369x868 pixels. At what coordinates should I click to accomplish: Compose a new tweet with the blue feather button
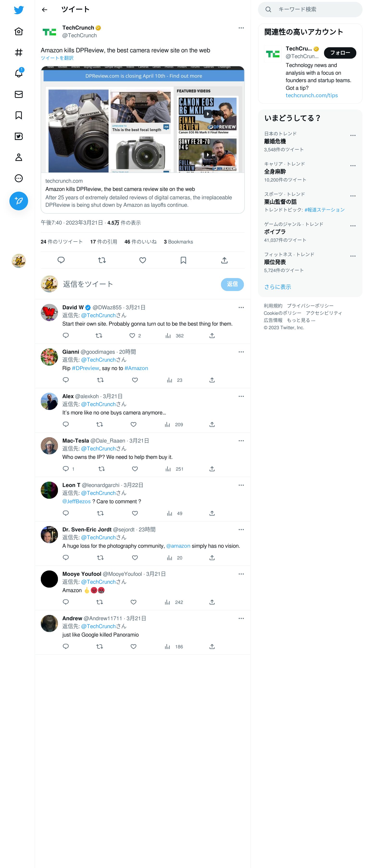18,201
